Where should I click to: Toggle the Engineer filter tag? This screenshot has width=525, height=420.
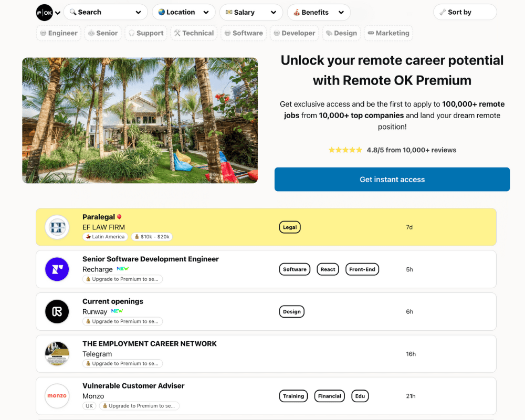58,33
